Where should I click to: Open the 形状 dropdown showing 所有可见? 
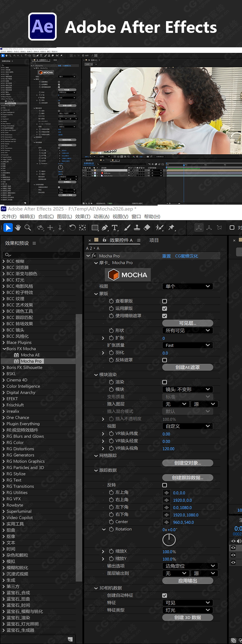click(188, 330)
